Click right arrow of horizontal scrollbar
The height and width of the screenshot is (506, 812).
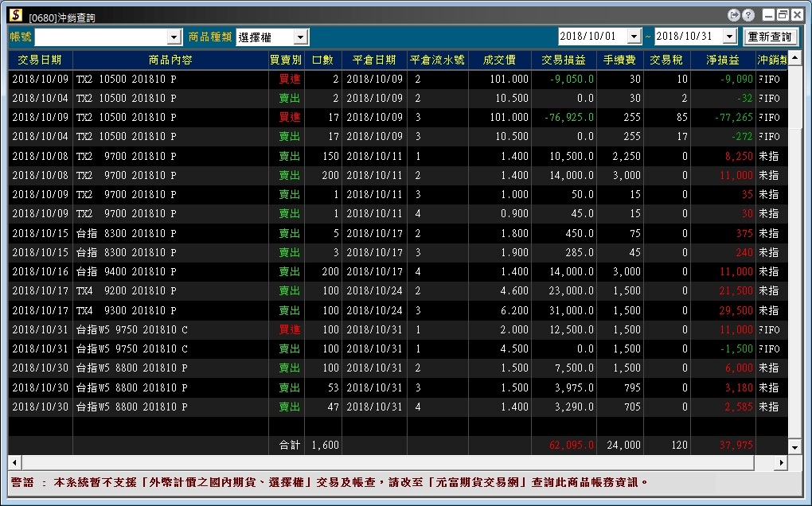click(782, 462)
